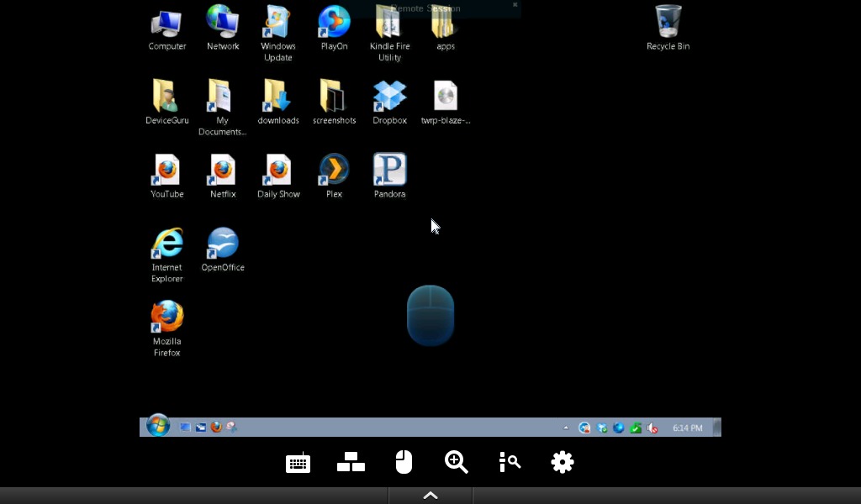Open the muted volume tray icon
This screenshot has width=861, height=504.
click(x=652, y=428)
